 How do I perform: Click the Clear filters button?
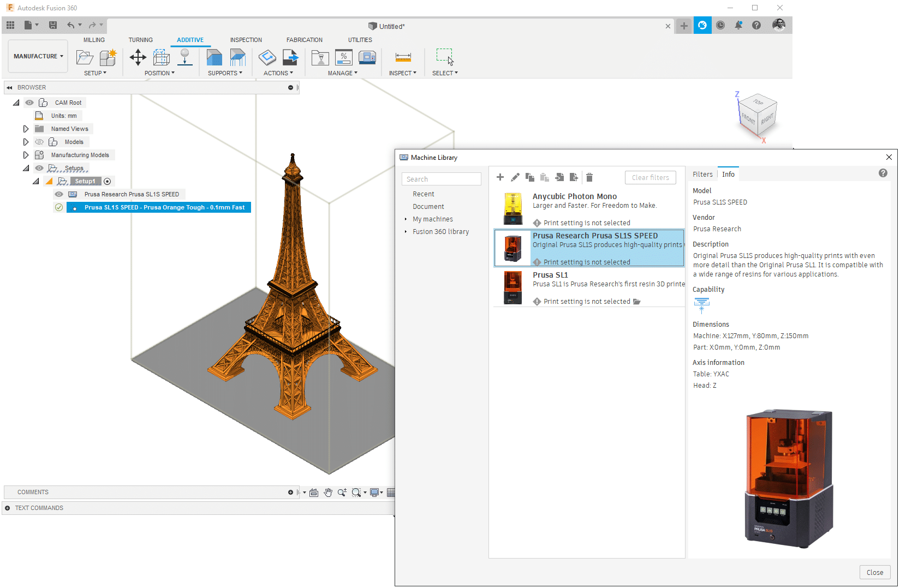651,177
